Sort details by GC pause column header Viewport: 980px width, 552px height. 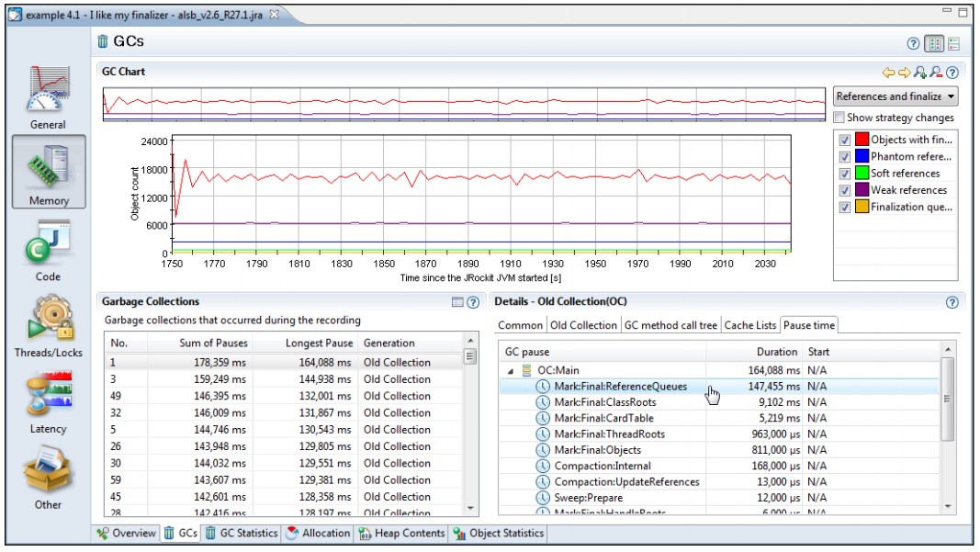point(603,352)
